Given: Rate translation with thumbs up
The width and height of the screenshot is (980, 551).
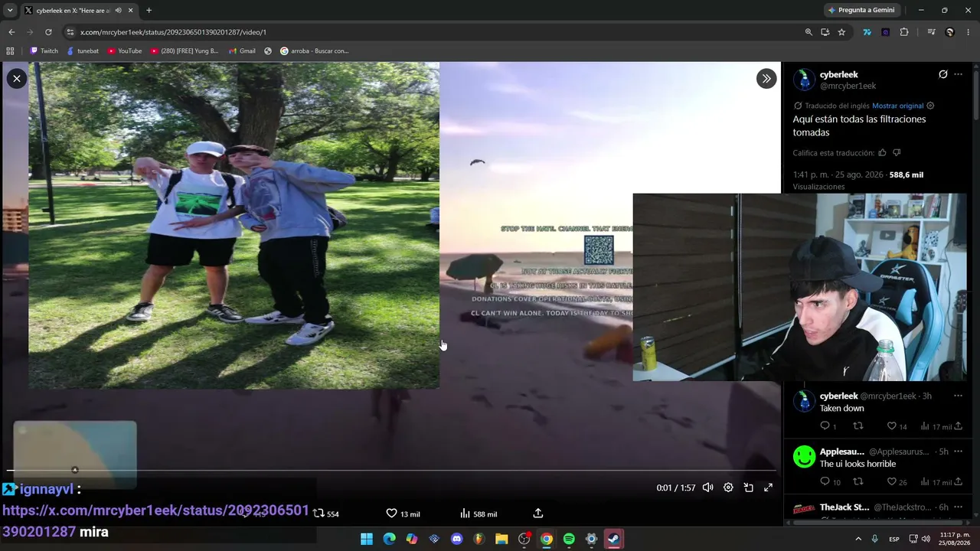Looking at the screenshot, I should [x=882, y=153].
